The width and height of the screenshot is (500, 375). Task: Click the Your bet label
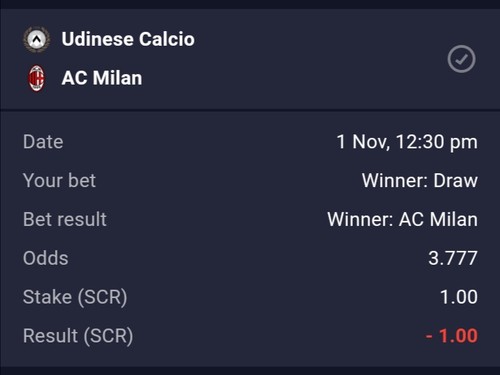click(59, 181)
